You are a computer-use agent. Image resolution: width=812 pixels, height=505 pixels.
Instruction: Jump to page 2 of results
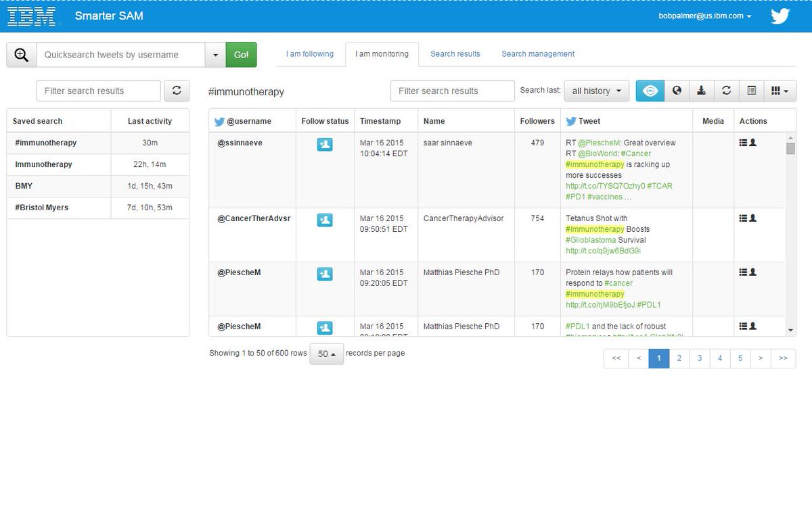(x=679, y=358)
